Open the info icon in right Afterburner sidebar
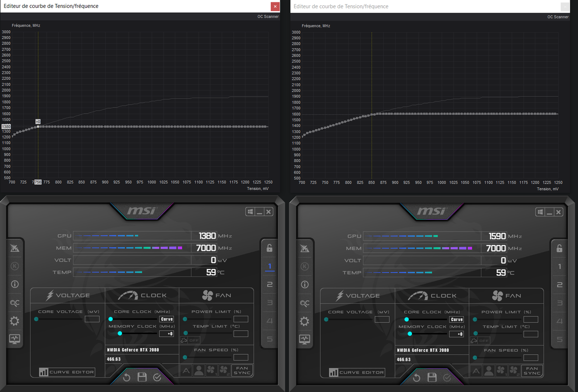The height and width of the screenshot is (392, 578). (305, 284)
